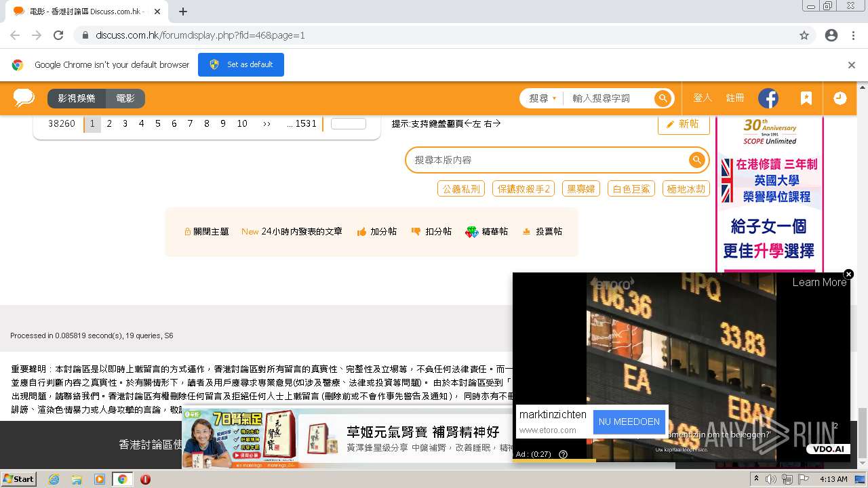Image resolution: width=868 pixels, height=488 pixels.
Task: Click the video ad progress bar
Action: pos(681,461)
